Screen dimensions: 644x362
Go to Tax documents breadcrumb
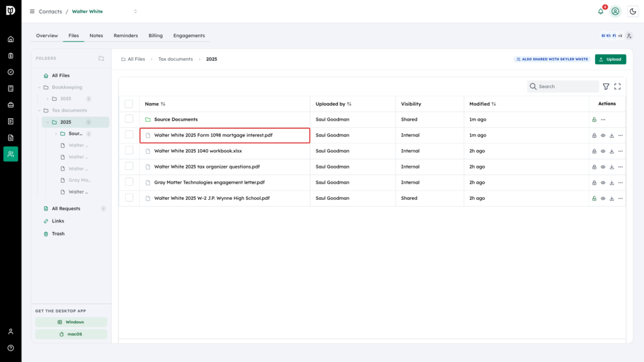coord(175,59)
